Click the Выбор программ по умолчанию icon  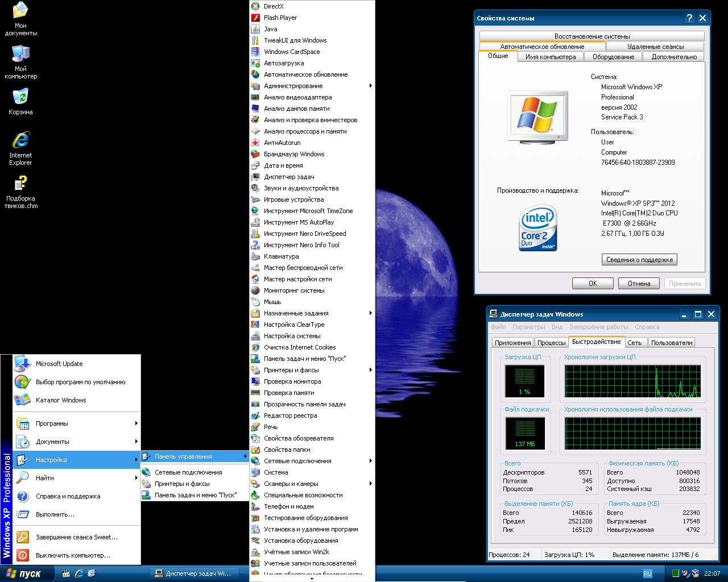point(22,382)
